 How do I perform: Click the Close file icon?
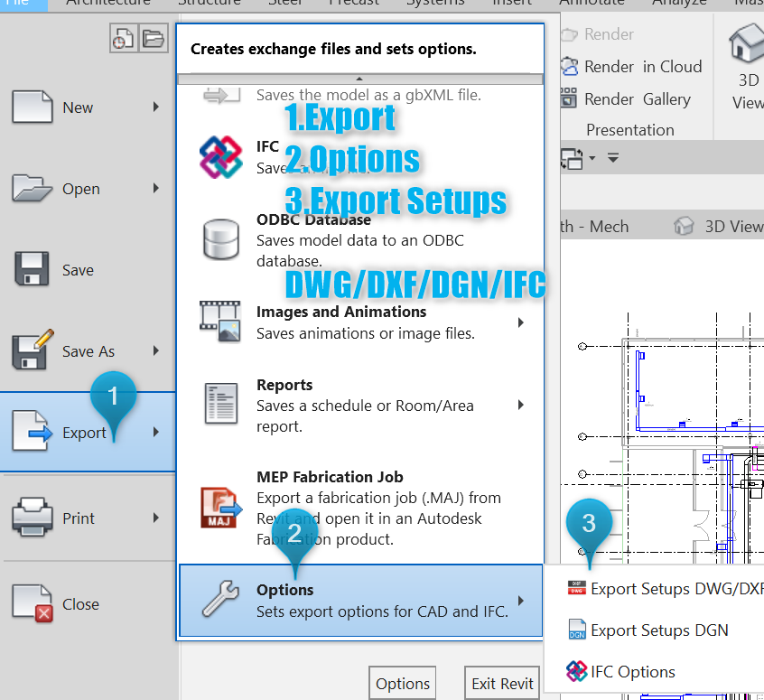[33, 603]
